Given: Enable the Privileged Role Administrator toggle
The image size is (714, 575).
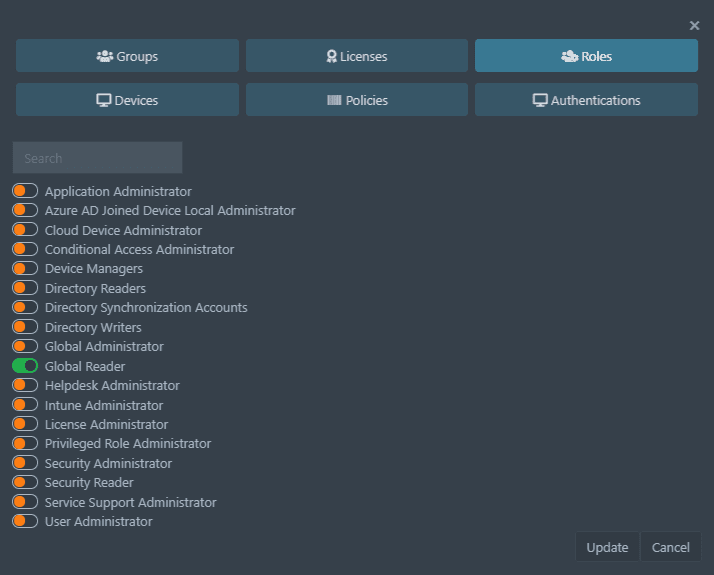Looking at the screenshot, I should point(25,443).
